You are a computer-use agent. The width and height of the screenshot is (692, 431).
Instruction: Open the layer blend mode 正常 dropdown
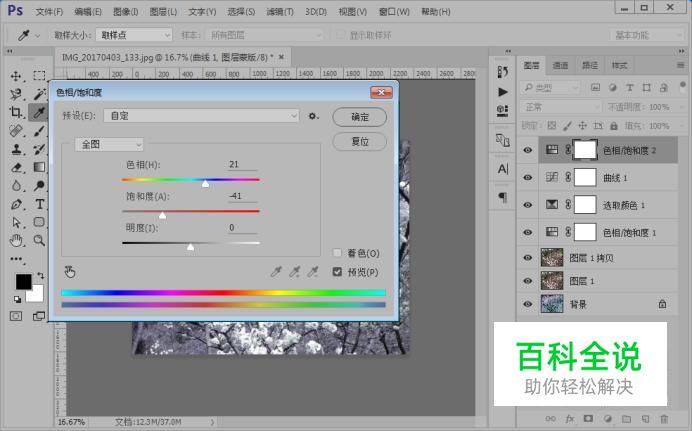[561, 107]
